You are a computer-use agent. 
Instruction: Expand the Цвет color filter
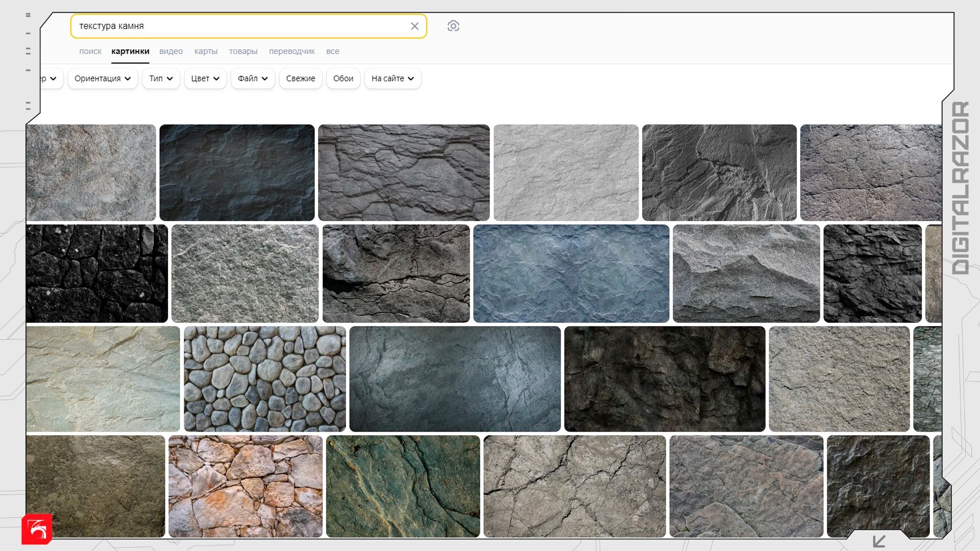(205, 79)
